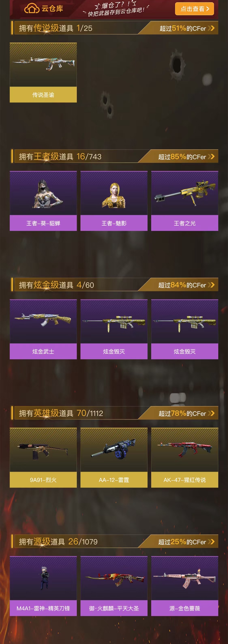Tap the 拥有王者级道具 16/743 header

pos(60,156)
